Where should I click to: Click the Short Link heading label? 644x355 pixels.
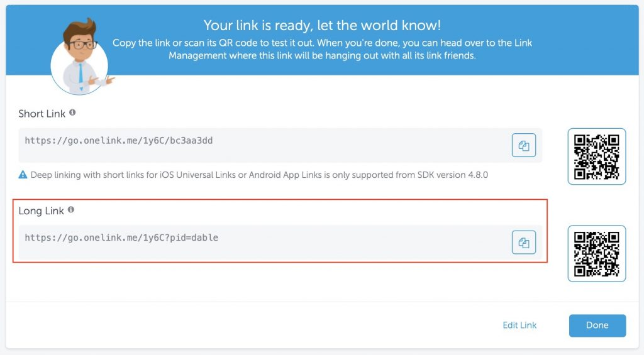pos(42,114)
